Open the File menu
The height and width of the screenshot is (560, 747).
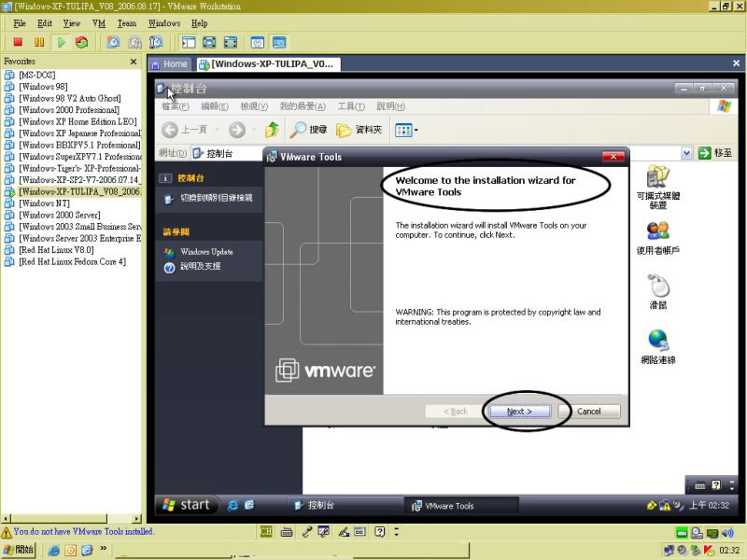[x=20, y=23]
